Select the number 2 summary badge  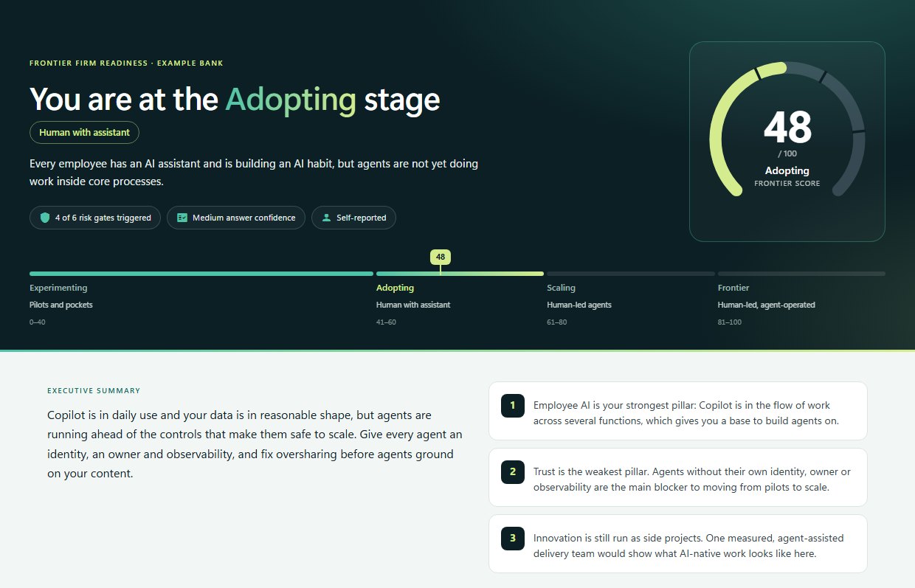click(512, 472)
